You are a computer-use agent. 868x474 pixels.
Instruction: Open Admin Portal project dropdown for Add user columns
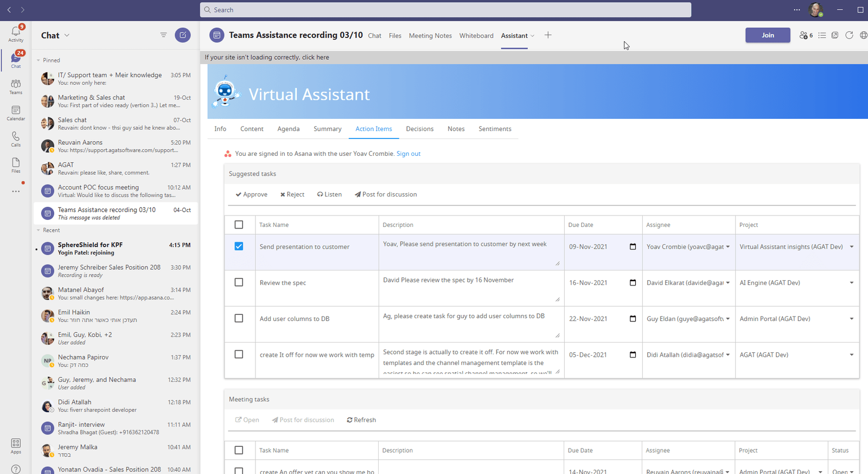[x=851, y=319]
